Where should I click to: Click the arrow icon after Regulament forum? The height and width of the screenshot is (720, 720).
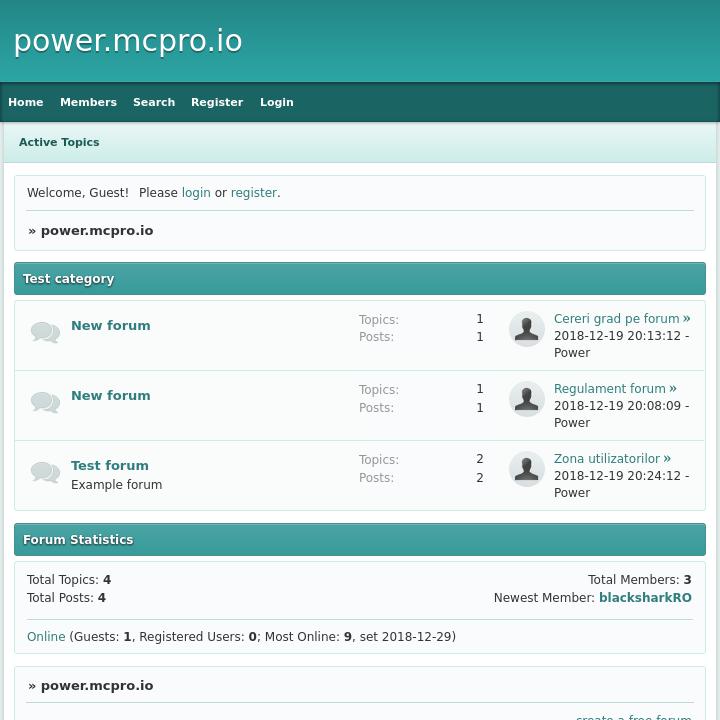[x=673, y=389]
